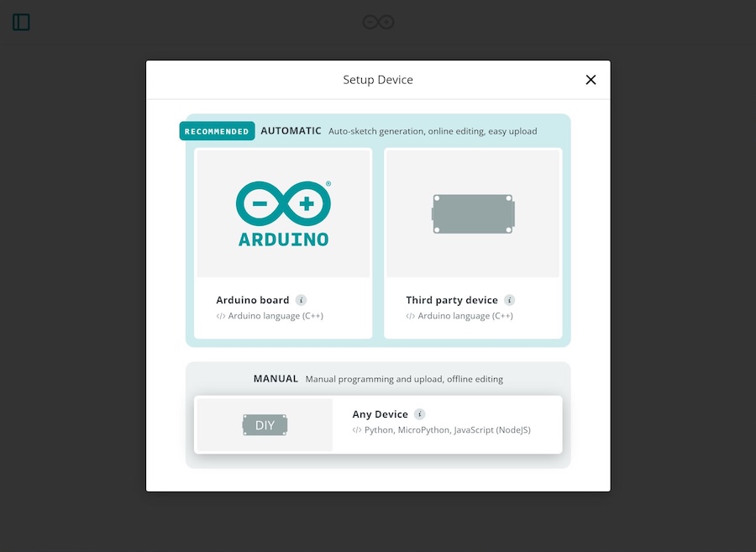Click the AUTOMATIC section heading
The height and width of the screenshot is (552, 756).
[x=291, y=131]
